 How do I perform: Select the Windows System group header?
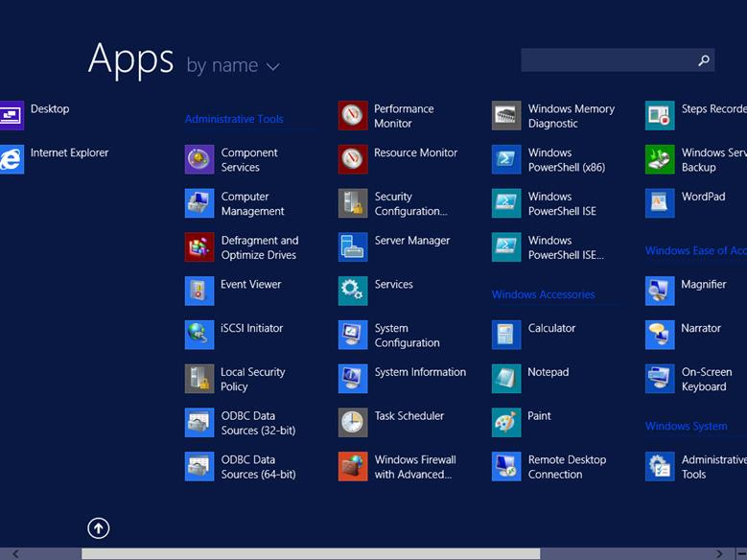click(686, 426)
